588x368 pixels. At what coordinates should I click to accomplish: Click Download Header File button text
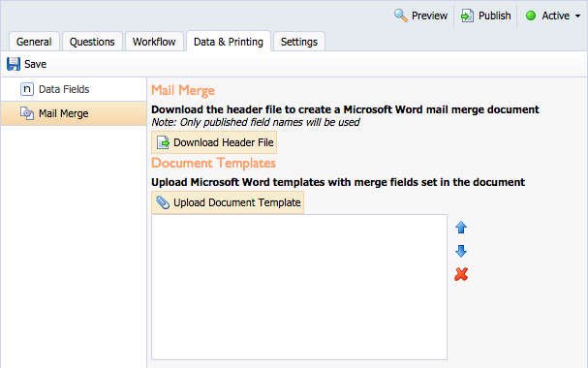(224, 142)
